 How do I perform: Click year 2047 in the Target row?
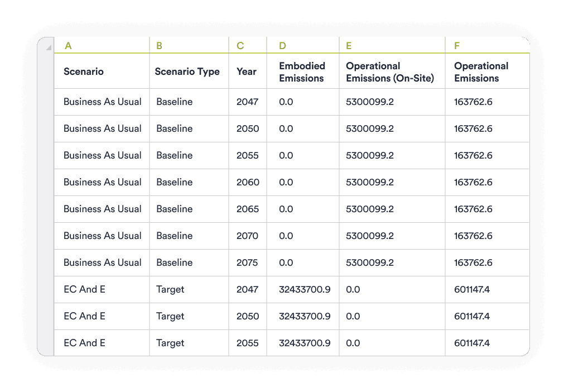click(248, 289)
